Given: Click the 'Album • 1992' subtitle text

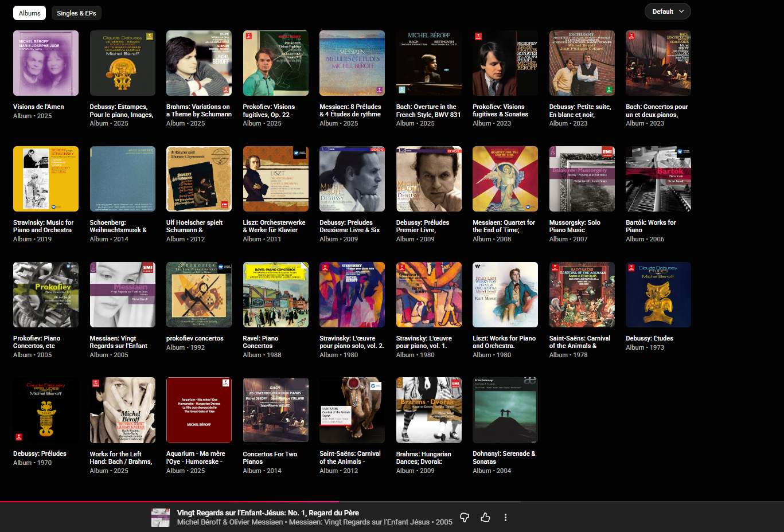Looking at the screenshot, I should [x=185, y=347].
